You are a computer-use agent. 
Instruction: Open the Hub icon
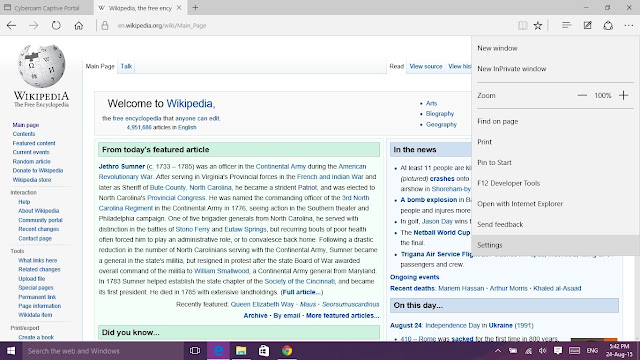(x=566, y=25)
